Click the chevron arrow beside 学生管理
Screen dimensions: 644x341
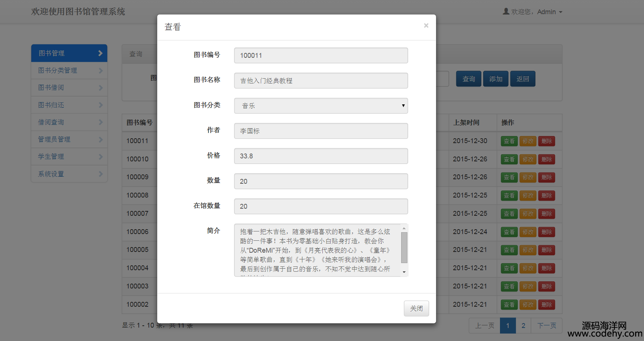pos(100,157)
